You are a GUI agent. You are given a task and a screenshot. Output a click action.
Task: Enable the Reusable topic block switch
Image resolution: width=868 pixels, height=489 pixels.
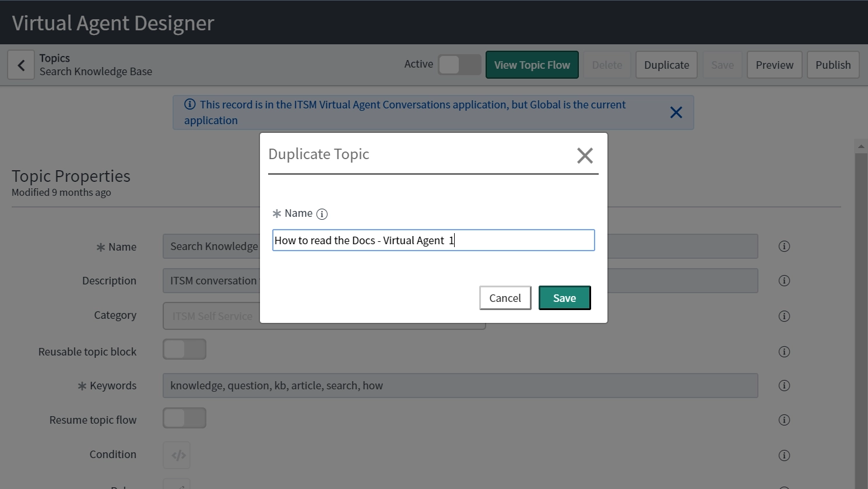pos(184,349)
